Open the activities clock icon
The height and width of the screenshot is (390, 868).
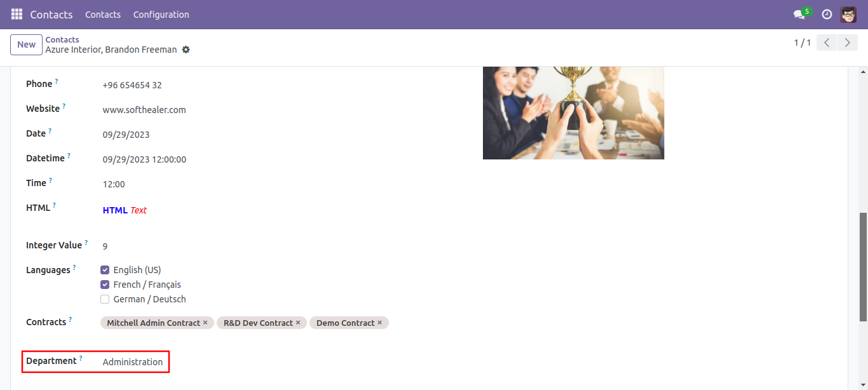coord(827,14)
